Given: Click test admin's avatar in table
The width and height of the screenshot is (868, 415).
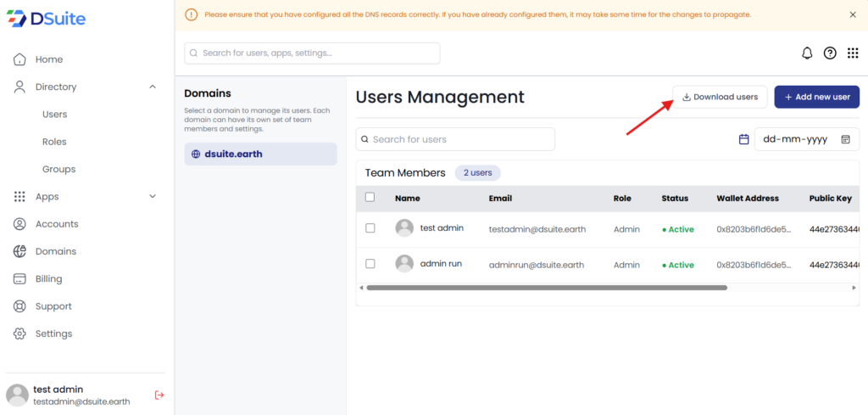Looking at the screenshot, I should coord(404,228).
